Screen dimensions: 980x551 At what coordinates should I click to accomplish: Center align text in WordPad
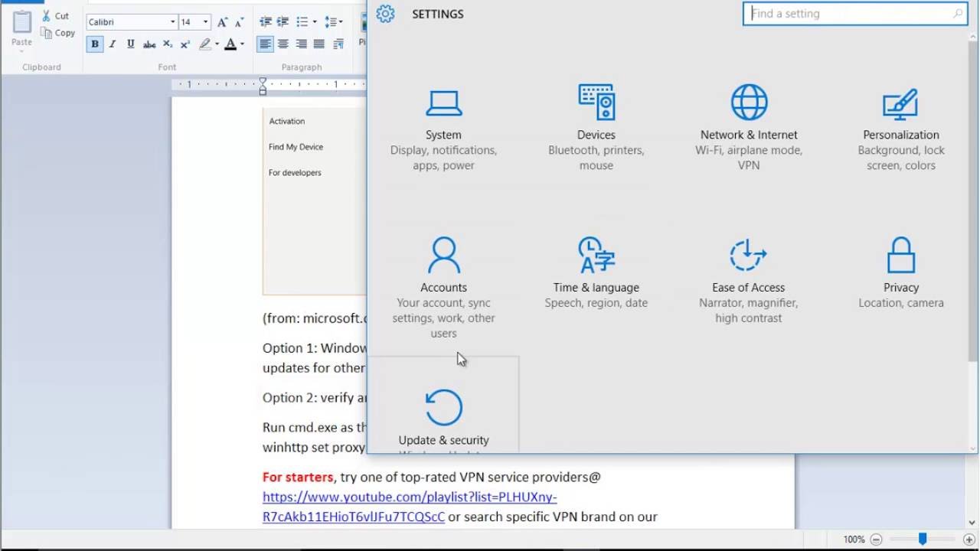283,44
